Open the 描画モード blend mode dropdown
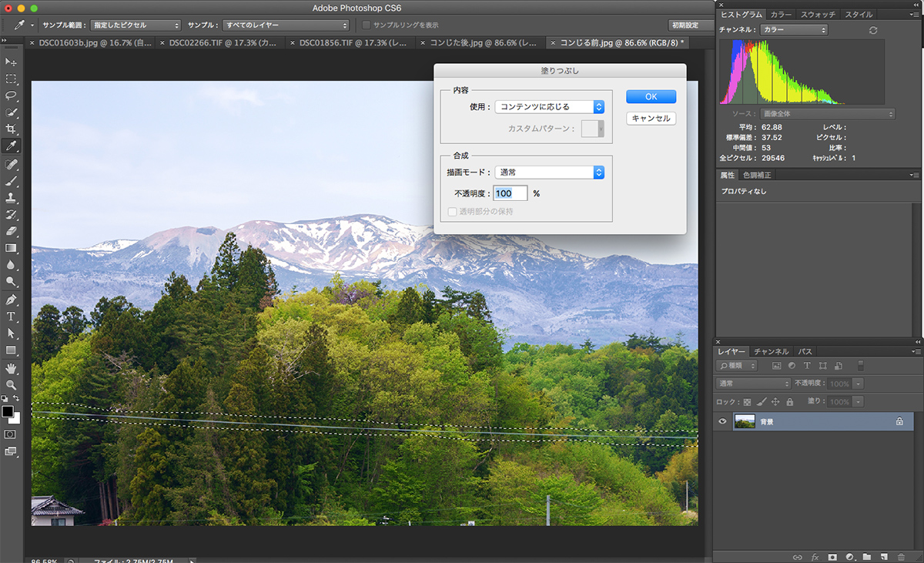This screenshot has height=563, width=924. (549, 173)
